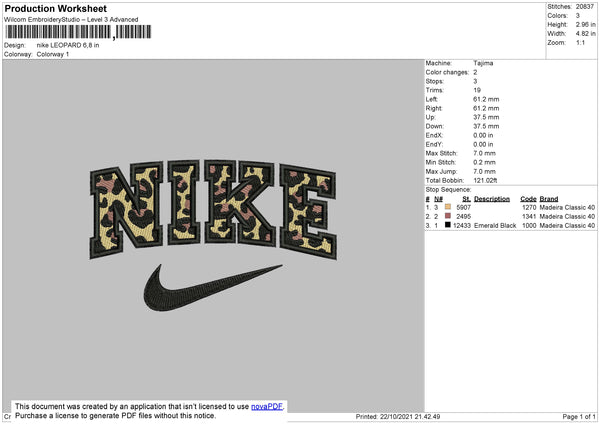Click the design name 'nike LEOPARD 6,8 in'
This screenshot has width=600, height=424.
click(68, 45)
